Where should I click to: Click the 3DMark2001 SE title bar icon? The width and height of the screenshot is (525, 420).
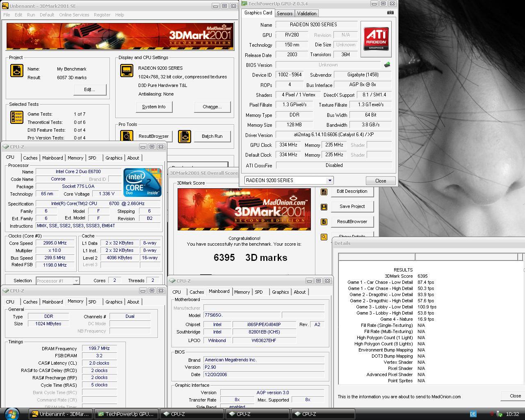pyautogui.click(x=5, y=6)
